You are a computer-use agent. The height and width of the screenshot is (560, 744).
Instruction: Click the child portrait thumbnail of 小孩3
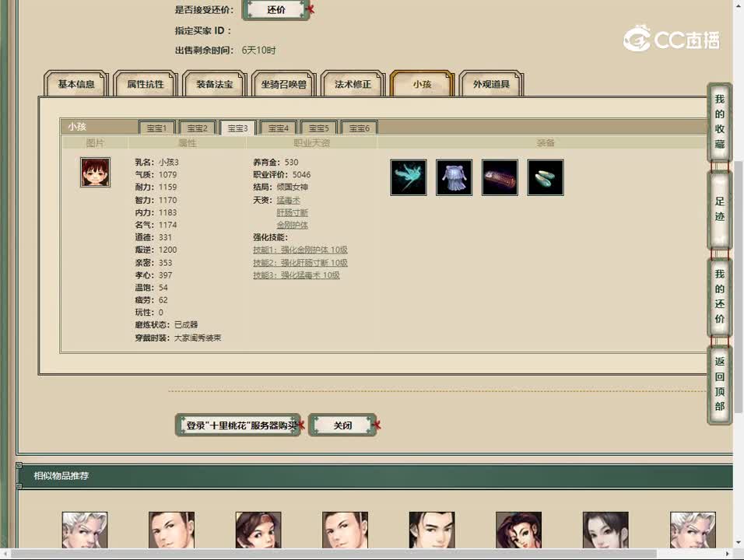tap(96, 172)
